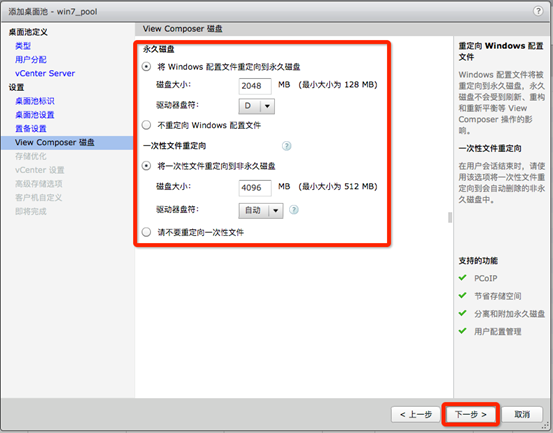Click help icon beside 自动 drive letter dropdown
This screenshot has height=433, width=553.
coord(293,210)
